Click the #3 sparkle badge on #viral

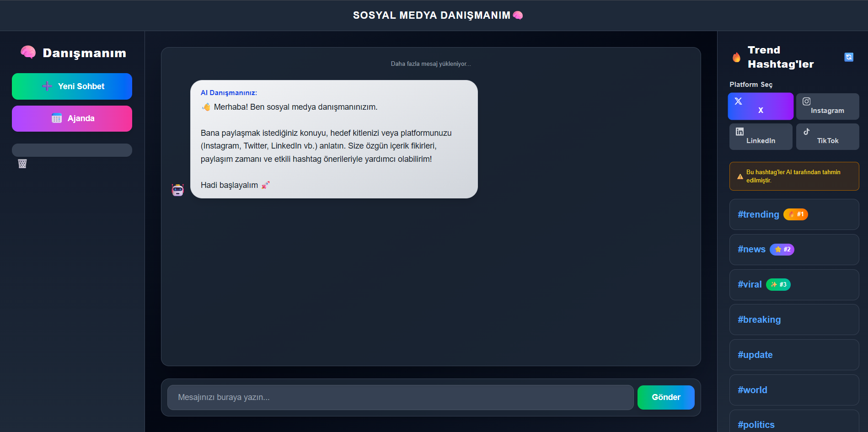pyautogui.click(x=778, y=285)
